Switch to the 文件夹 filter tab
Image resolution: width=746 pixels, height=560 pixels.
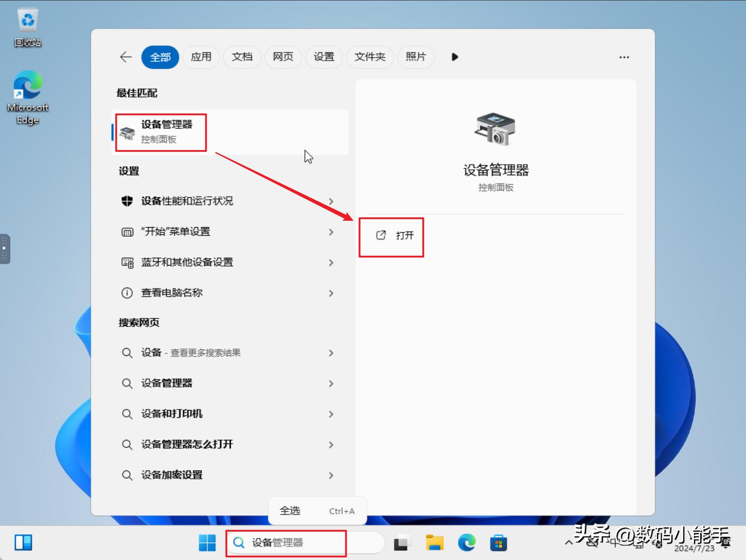coord(370,57)
